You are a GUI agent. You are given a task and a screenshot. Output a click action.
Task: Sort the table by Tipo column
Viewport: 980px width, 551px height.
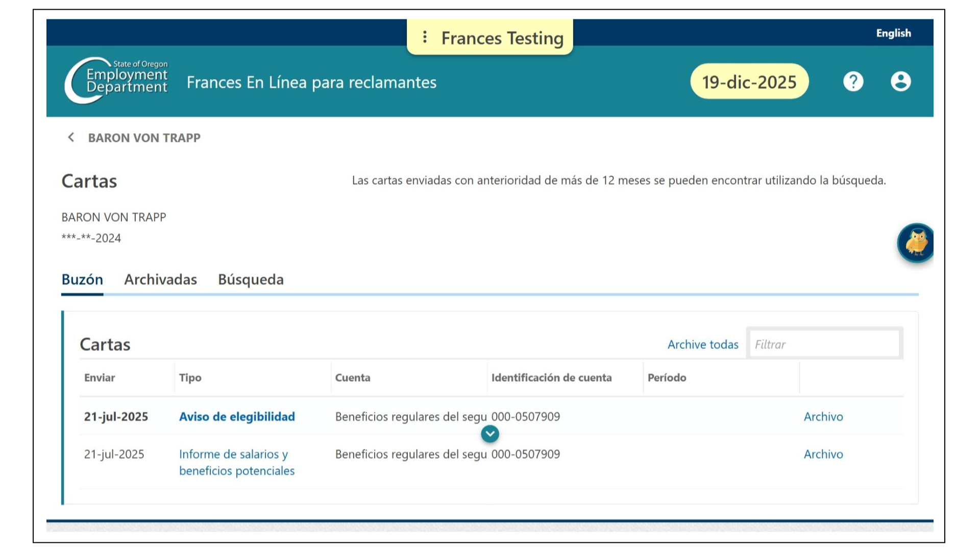(190, 378)
